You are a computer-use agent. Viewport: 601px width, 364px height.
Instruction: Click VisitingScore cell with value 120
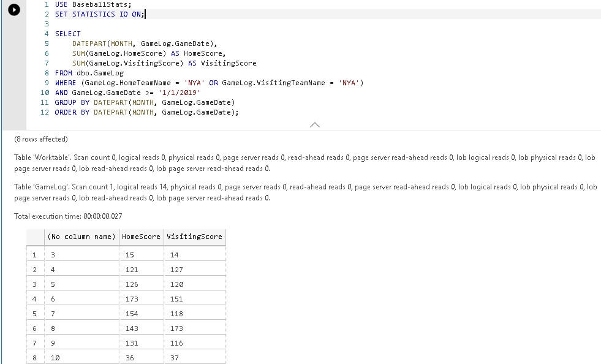[x=194, y=284]
